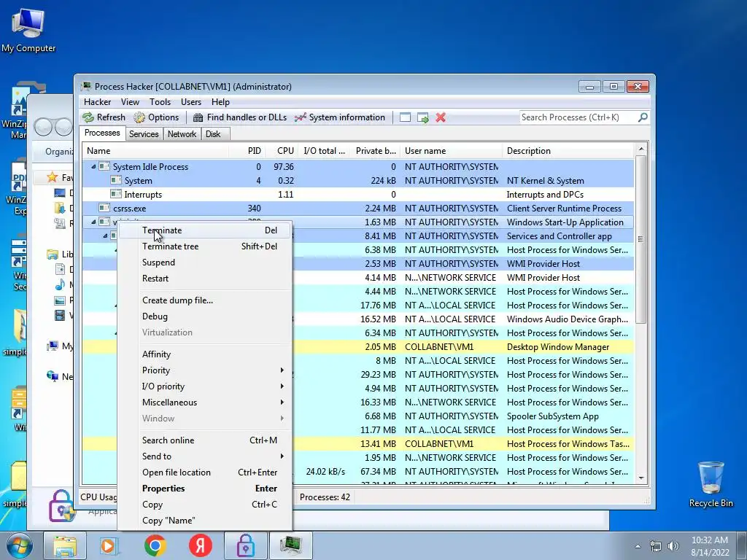Click the volume speaker tray icon
This screenshot has width=747, height=560.
(x=673, y=546)
